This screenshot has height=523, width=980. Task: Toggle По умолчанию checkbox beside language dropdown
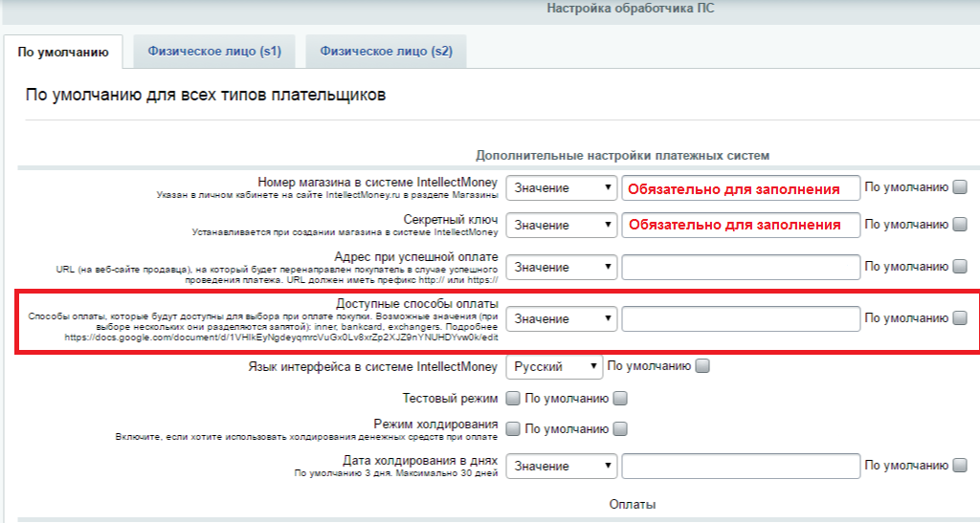[x=702, y=365]
